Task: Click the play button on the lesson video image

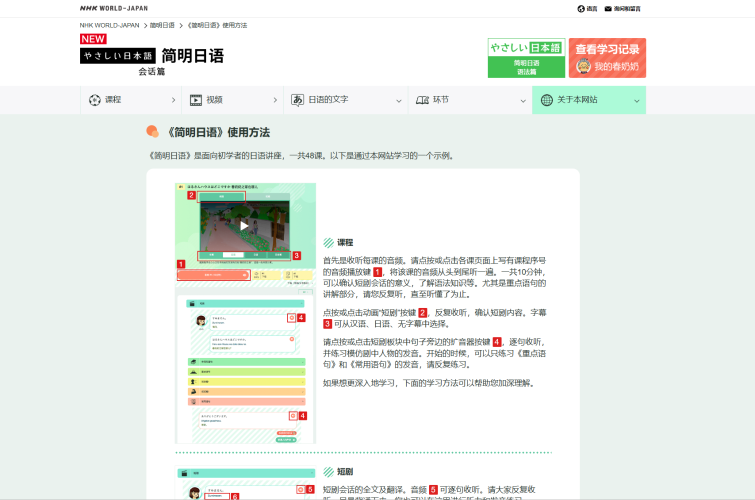Action: (245, 226)
